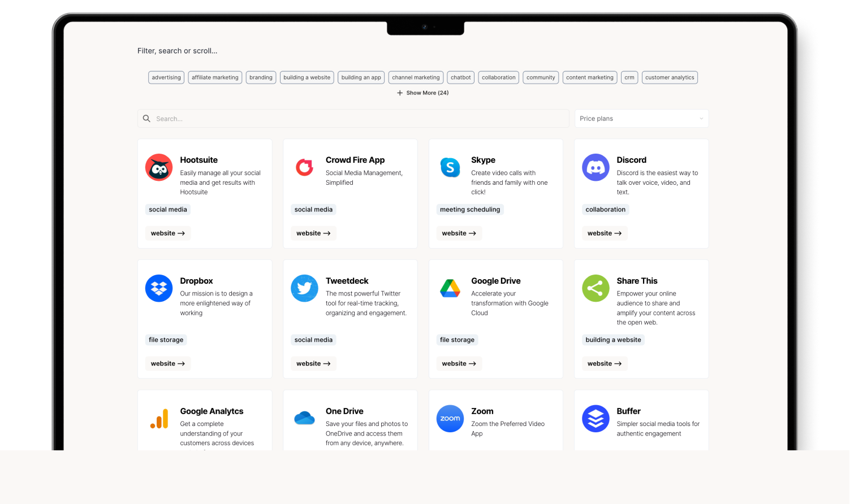Screen dimensions: 850x504
Task: Open Dropbox website link
Action: pyautogui.click(x=168, y=364)
